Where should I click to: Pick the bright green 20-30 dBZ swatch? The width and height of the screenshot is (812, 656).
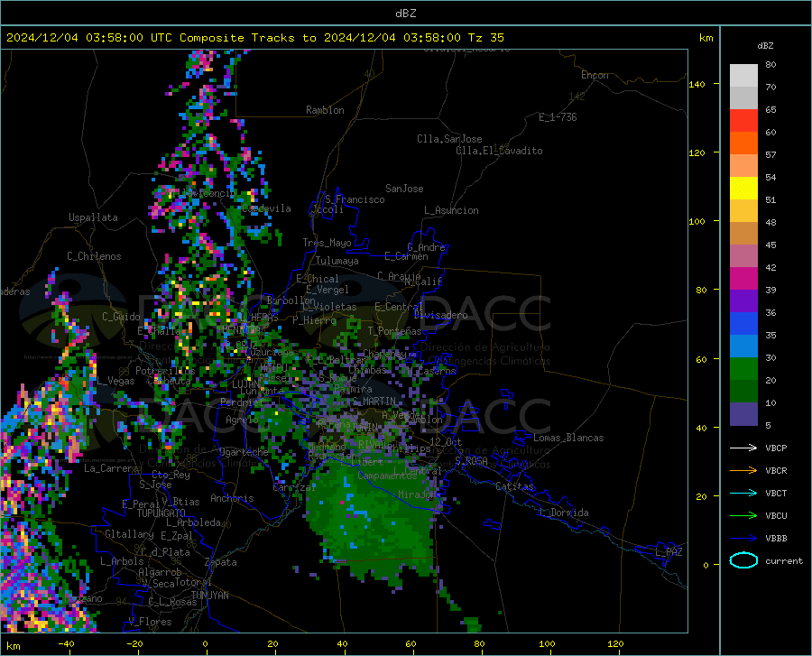(743, 369)
